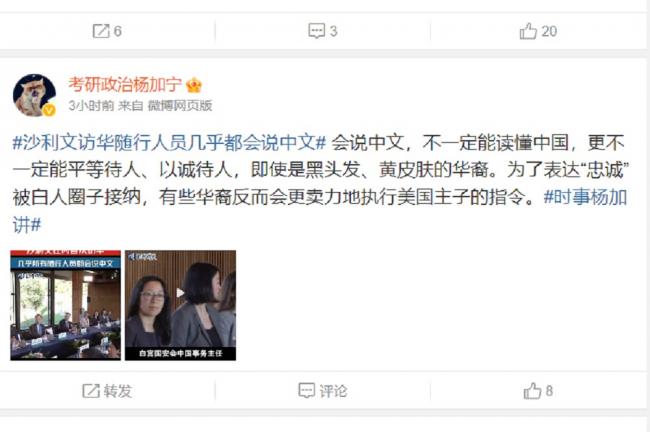Click the like count number 20

point(549,32)
